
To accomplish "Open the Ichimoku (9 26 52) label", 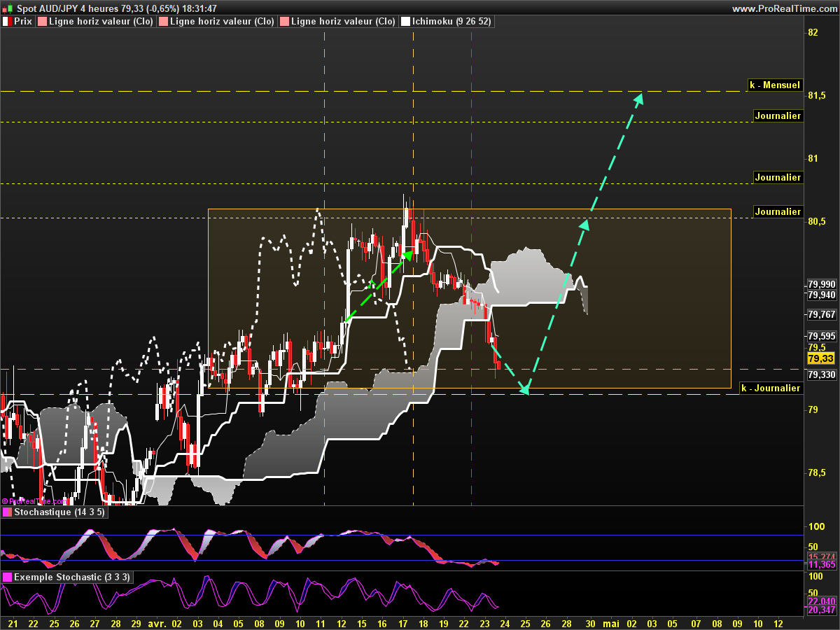I will [451, 22].
